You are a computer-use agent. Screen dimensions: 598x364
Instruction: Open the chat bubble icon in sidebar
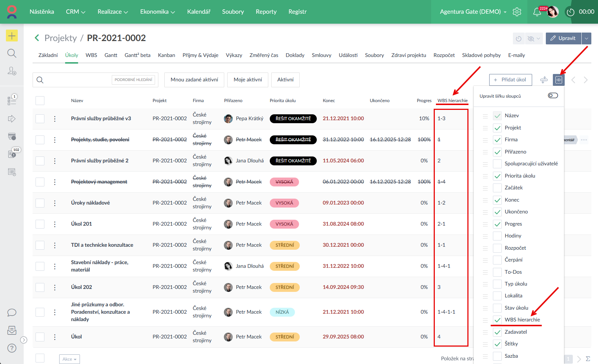12,313
